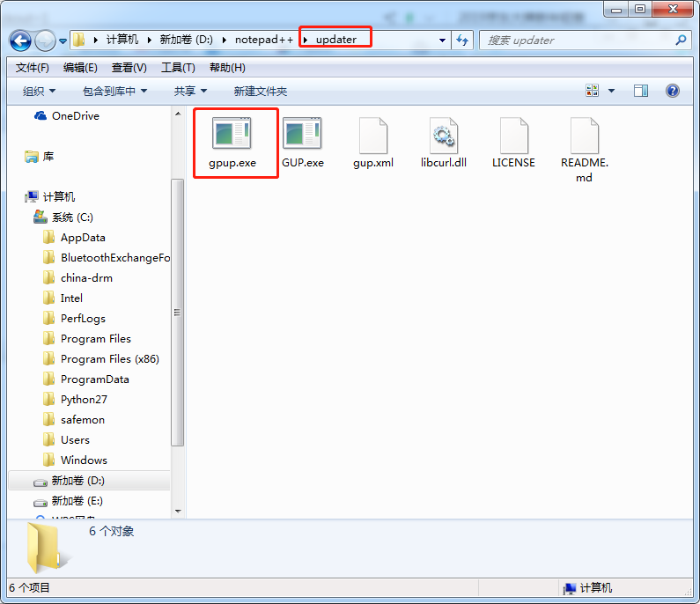Open the 共享 dropdown
The width and height of the screenshot is (700, 604).
[x=190, y=91]
